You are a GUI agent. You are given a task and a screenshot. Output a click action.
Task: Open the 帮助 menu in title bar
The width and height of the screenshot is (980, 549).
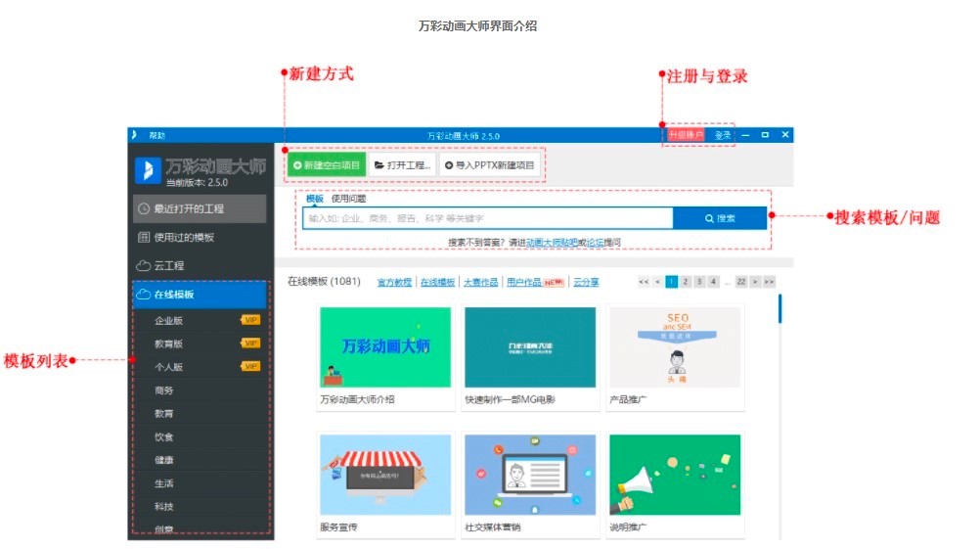point(156,135)
